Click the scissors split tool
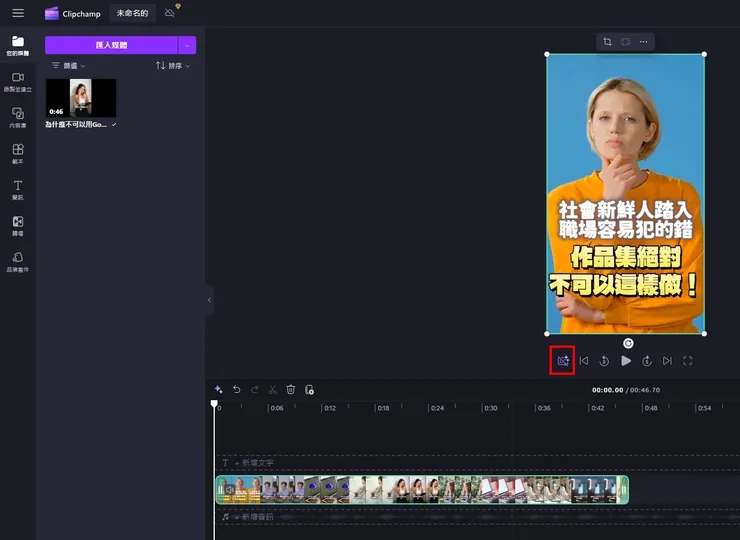The height and width of the screenshot is (540, 740). click(272, 389)
